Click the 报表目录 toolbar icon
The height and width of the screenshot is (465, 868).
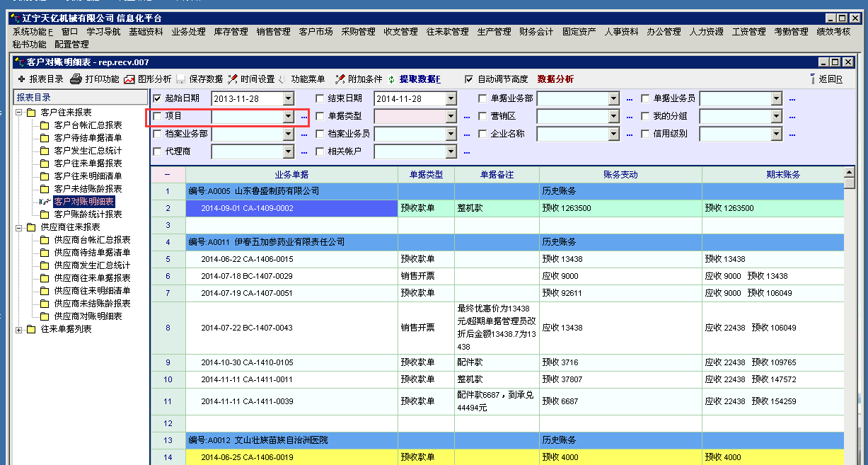click(21, 79)
